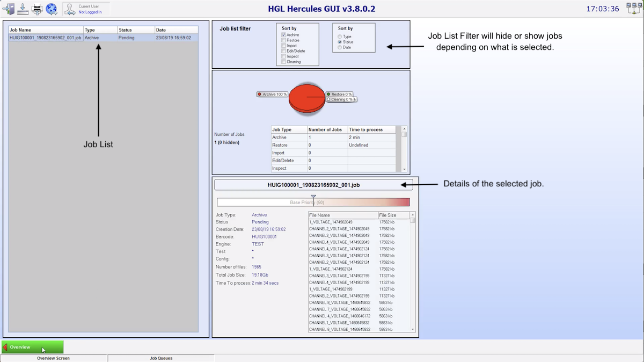This screenshot has width=644, height=362.
Task: Enable the Restore filter checkbox
Action: pyautogui.click(x=284, y=40)
